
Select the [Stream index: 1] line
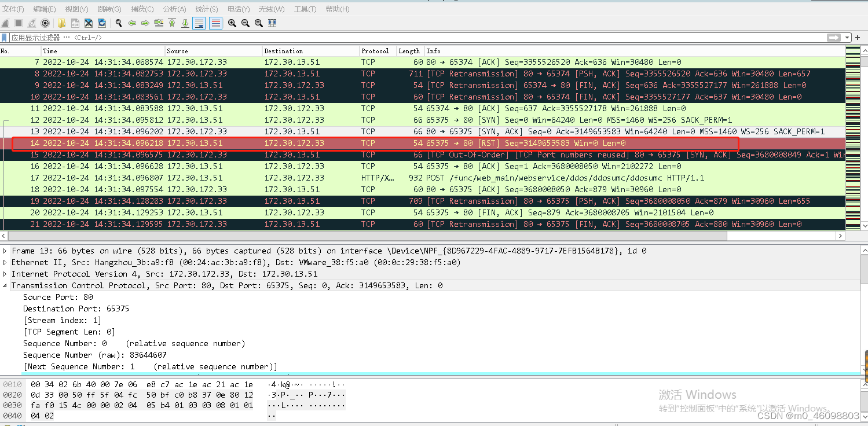[x=63, y=320]
